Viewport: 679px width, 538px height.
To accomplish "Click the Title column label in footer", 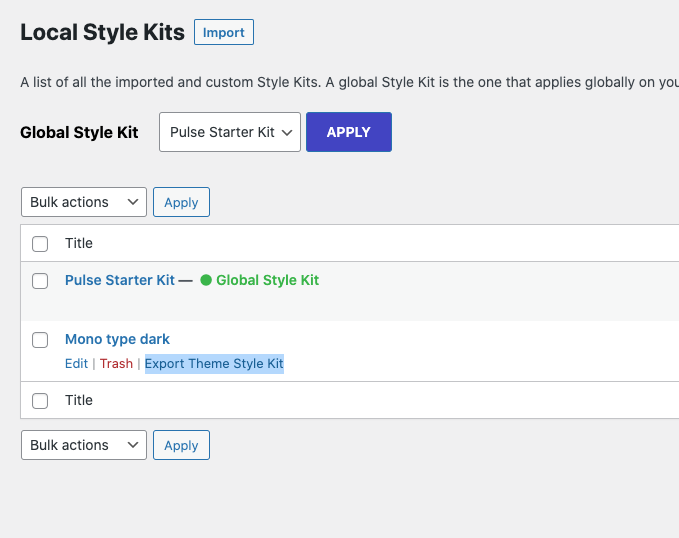I will pyautogui.click(x=79, y=400).
